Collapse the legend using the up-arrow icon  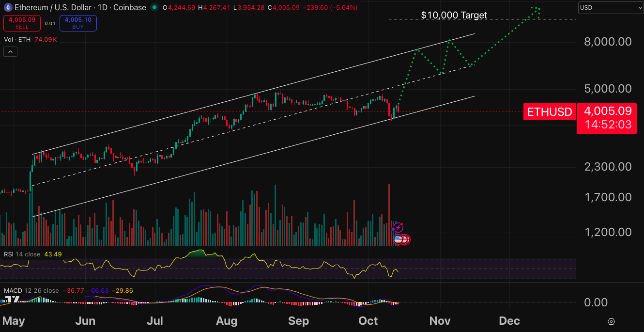click(x=10, y=51)
